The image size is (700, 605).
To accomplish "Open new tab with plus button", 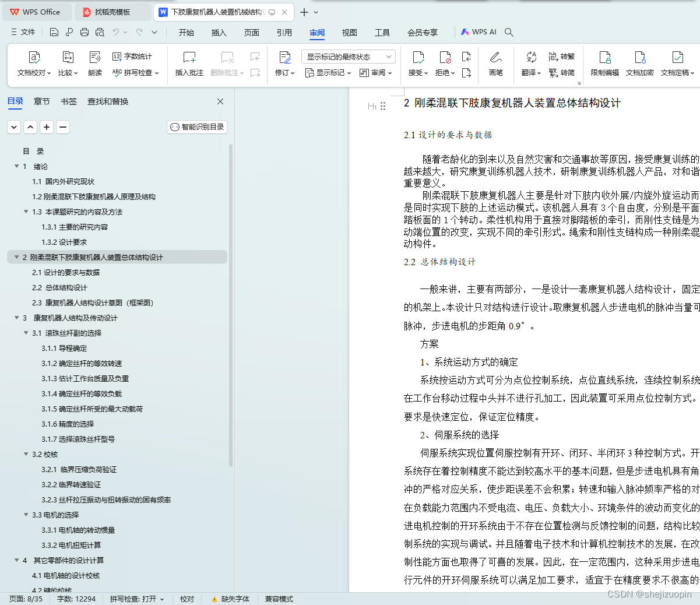I will pos(304,12).
